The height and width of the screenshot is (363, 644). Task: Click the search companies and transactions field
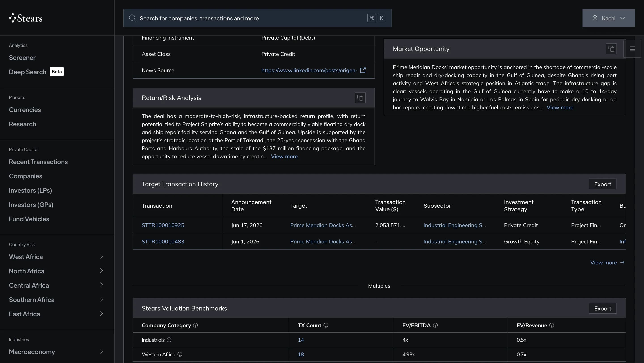click(x=257, y=18)
